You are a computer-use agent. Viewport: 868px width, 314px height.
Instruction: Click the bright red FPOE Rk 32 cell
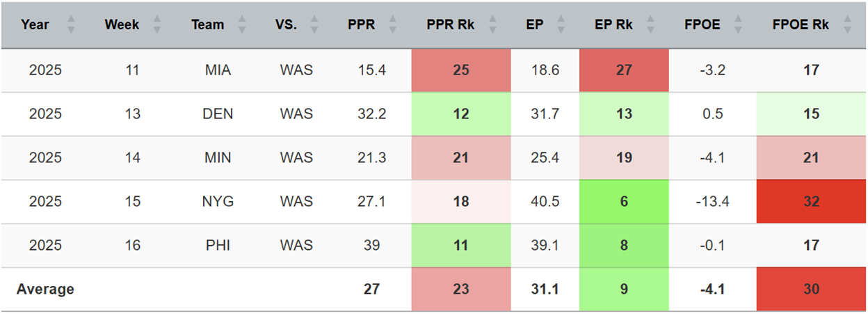pyautogui.click(x=811, y=201)
